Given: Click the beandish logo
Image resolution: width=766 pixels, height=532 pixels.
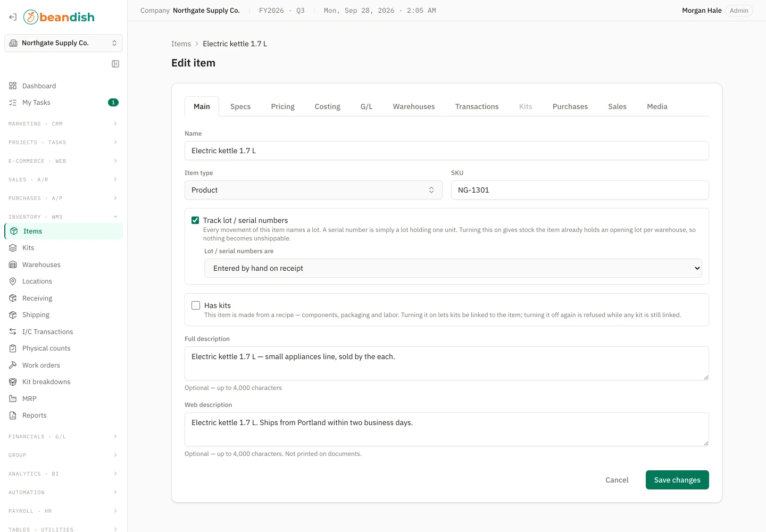Looking at the screenshot, I should tap(59, 17).
